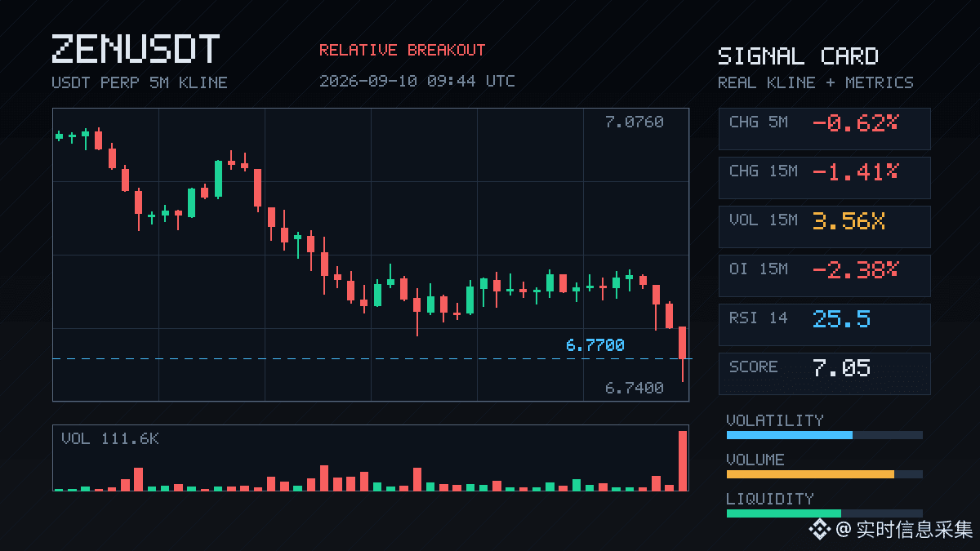Viewport: 980px width, 551px height.
Task: Click the green LIQUIDITY bar
Action: 784,513
